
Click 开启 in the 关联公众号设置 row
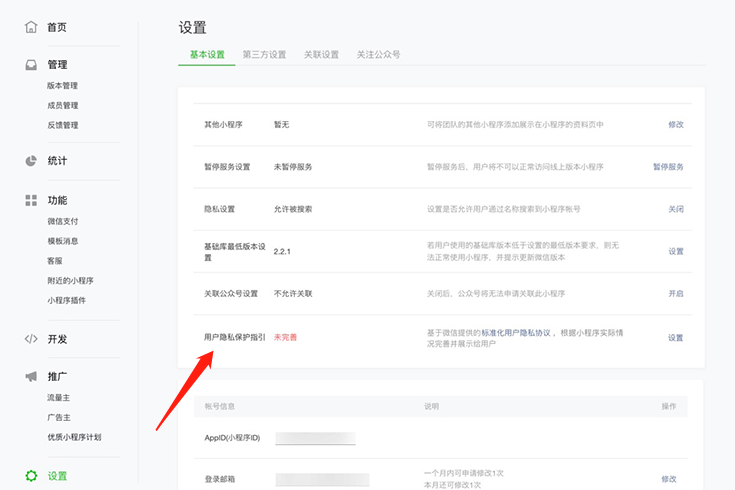click(676, 294)
